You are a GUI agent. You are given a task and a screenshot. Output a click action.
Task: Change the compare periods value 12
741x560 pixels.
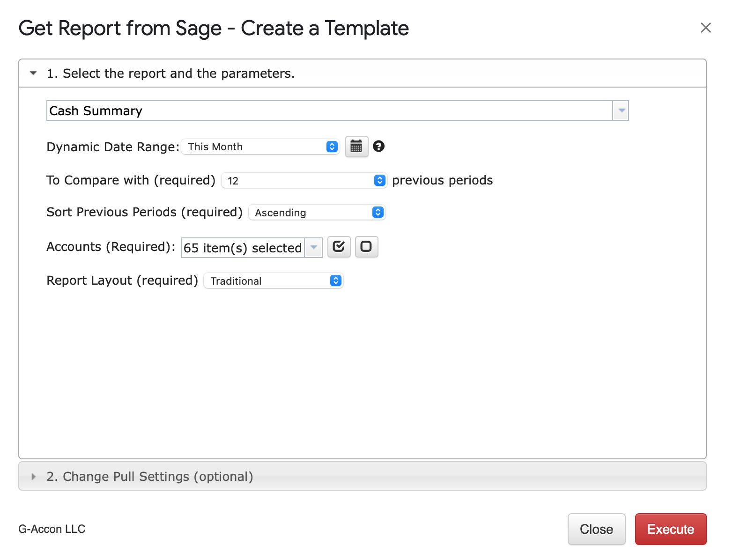pos(304,180)
